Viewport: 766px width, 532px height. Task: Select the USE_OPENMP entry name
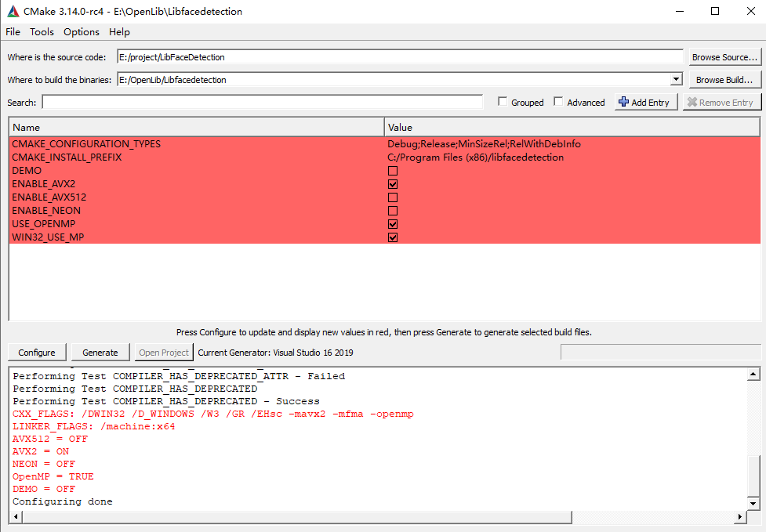44,224
